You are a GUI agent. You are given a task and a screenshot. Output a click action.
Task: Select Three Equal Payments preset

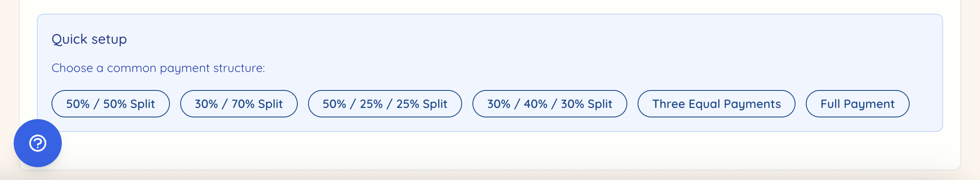[x=716, y=104]
